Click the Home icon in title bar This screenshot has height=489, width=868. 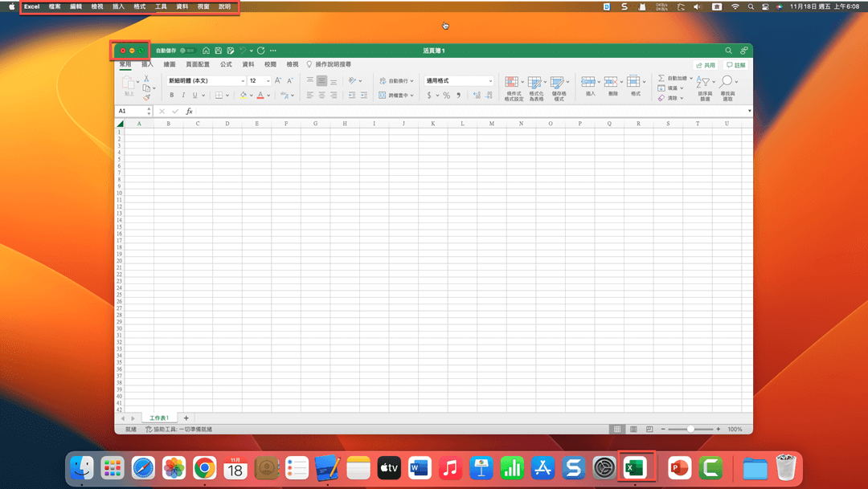click(x=206, y=51)
